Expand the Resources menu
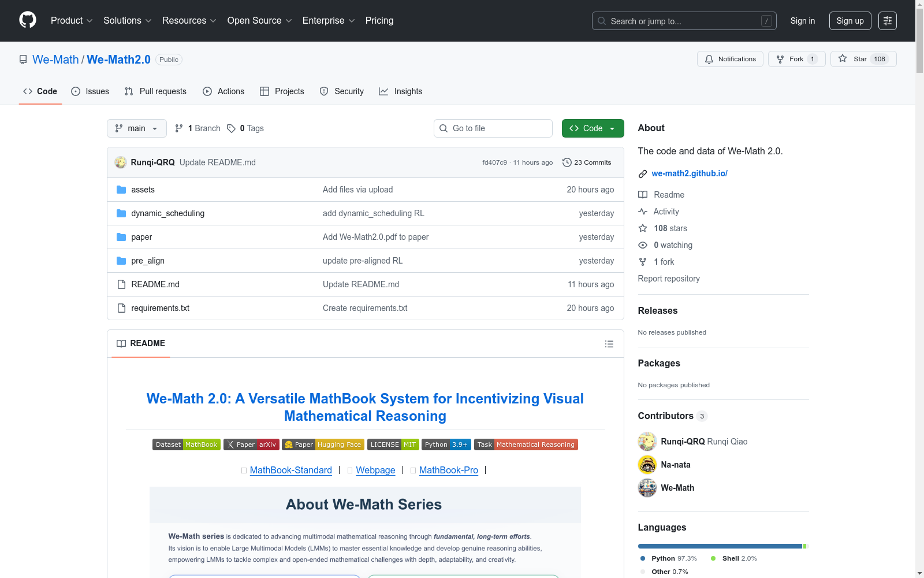Screen dimensions: 924x578 pyautogui.click(x=189, y=21)
